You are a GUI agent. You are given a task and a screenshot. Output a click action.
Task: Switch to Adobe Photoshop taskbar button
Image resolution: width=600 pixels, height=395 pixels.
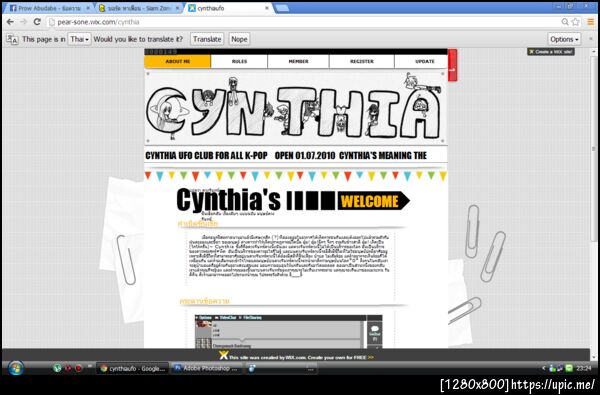pyautogui.click(x=206, y=369)
